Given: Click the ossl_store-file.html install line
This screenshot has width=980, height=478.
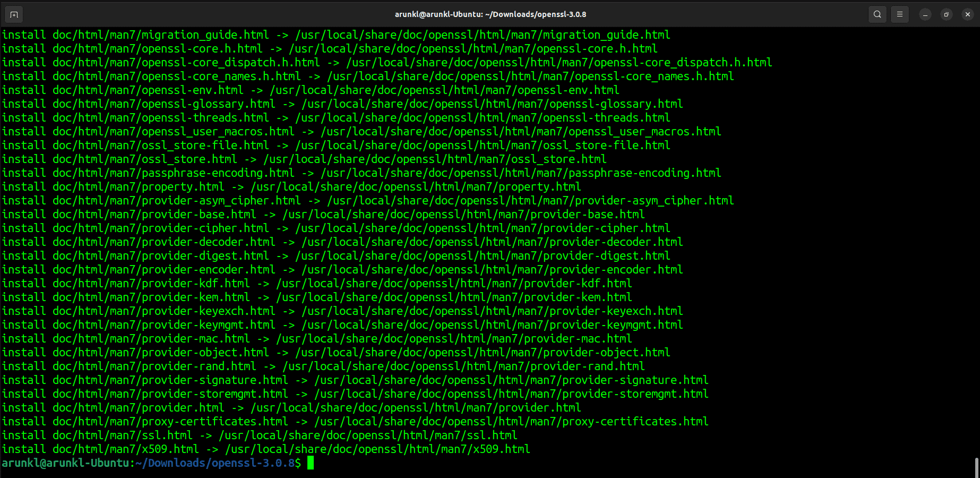Looking at the screenshot, I should pyautogui.click(x=336, y=146).
